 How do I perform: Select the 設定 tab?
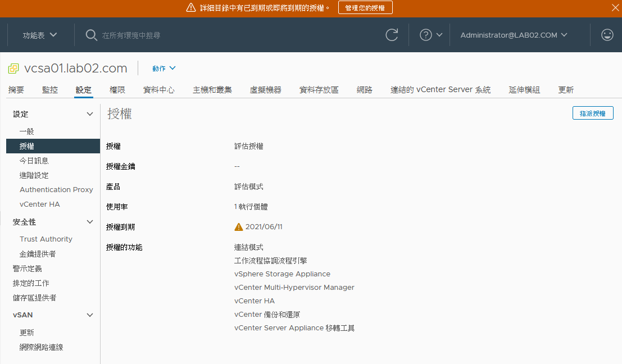click(x=84, y=90)
